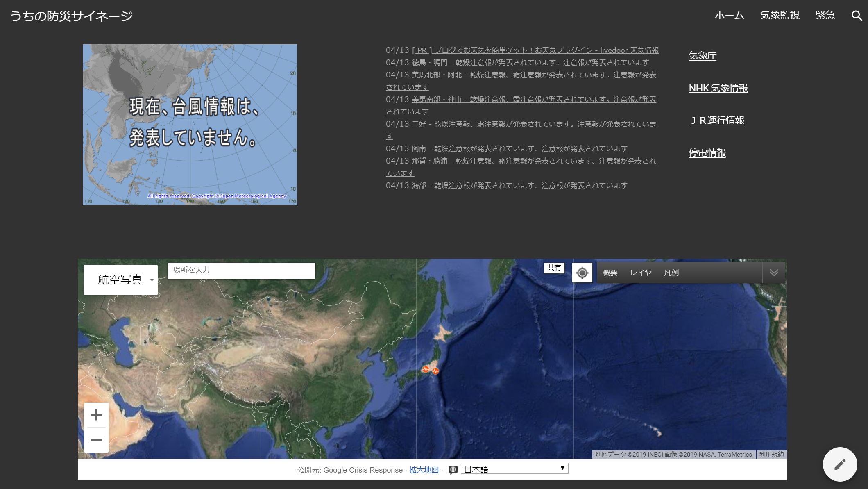
Task: Open the 気象監視 menu item
Action: (780, 16)
